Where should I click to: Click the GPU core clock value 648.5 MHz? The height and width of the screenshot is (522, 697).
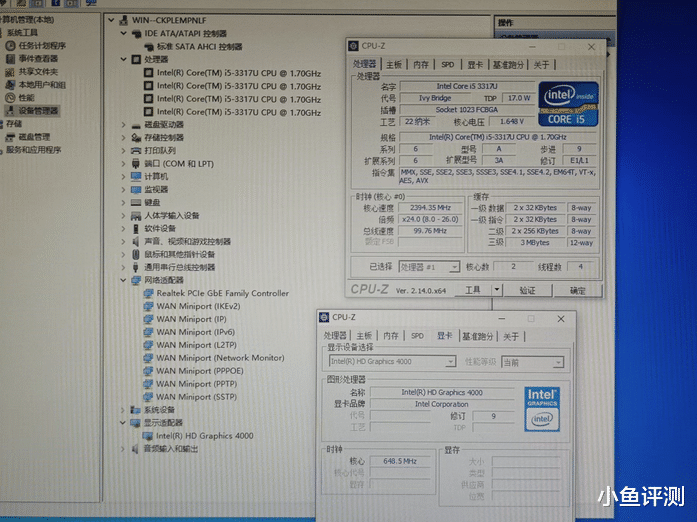tap(400, 462)
